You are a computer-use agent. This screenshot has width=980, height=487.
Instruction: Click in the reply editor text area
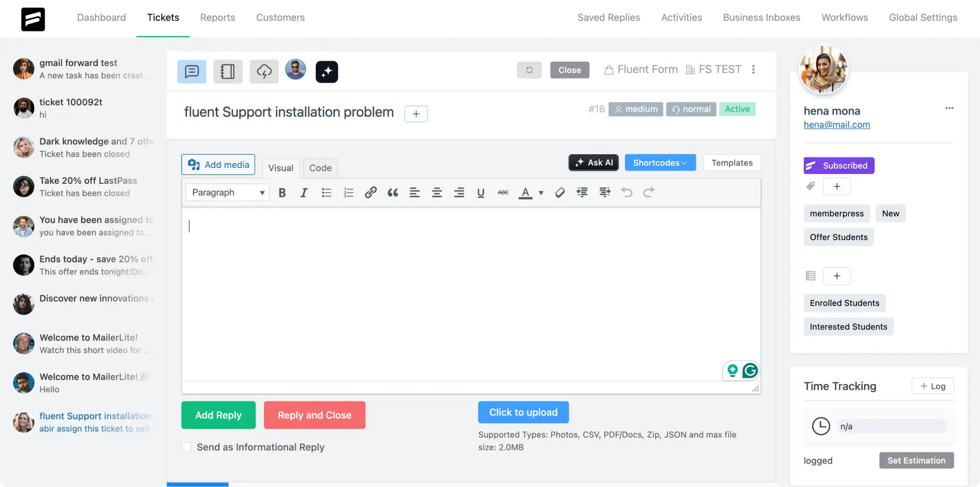click(x=471, y=294)
